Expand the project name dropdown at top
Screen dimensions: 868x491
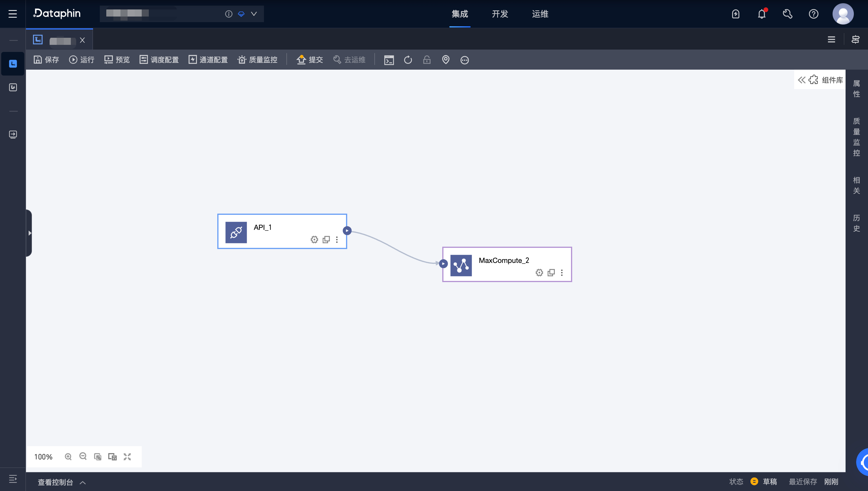click(x=254, y=14)
